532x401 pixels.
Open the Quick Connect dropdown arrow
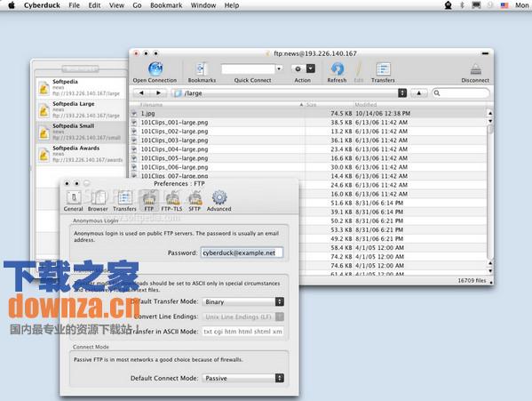(x=279, y=68)
